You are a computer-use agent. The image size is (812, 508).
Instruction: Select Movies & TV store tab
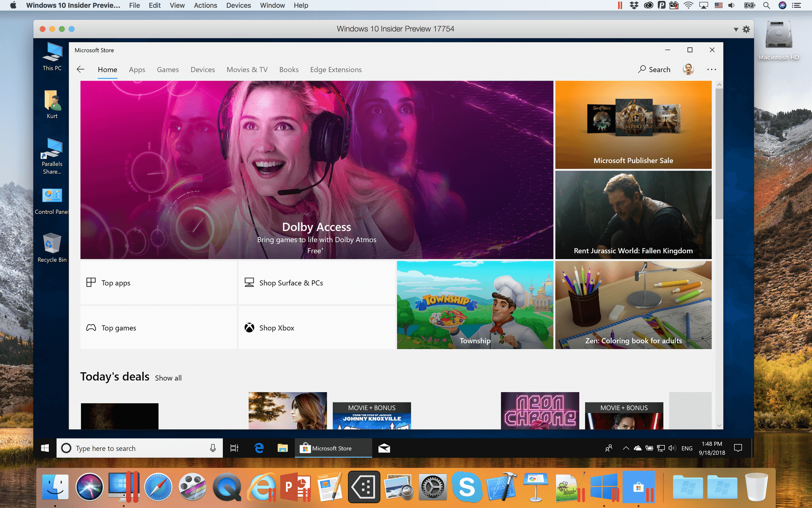[x=247, y=69]
